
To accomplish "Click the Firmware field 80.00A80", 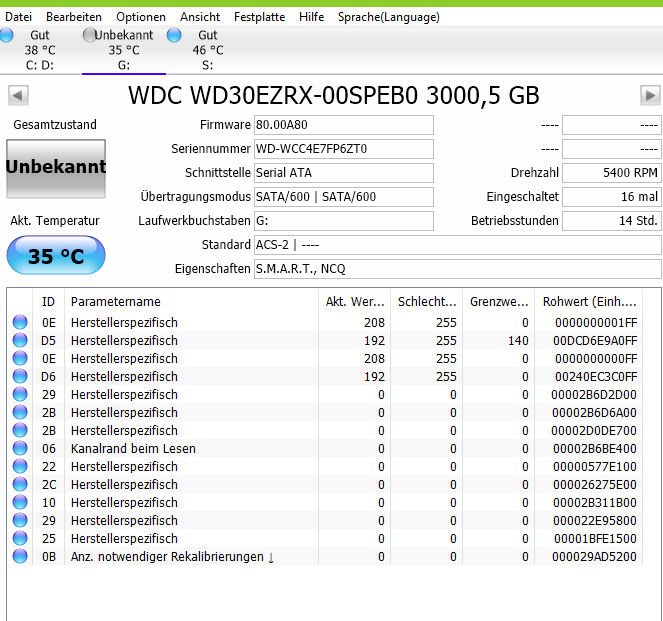I will (344, 125).
